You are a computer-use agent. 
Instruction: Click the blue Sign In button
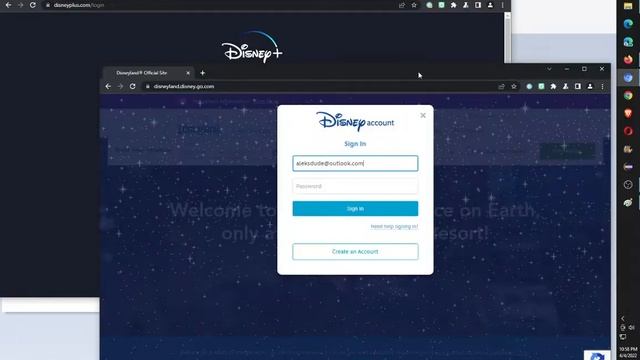pos(355,209)
